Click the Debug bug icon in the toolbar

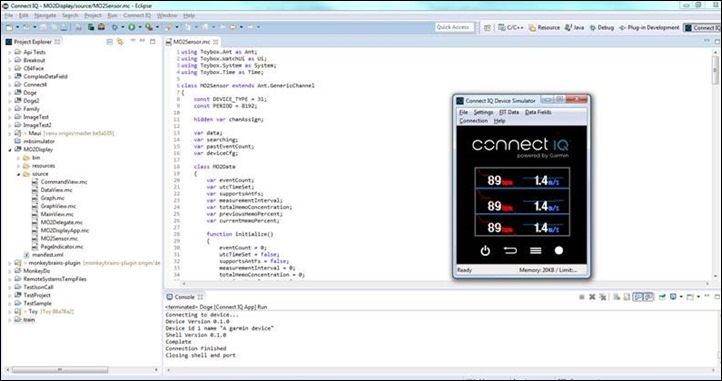(x=115, y=27)
